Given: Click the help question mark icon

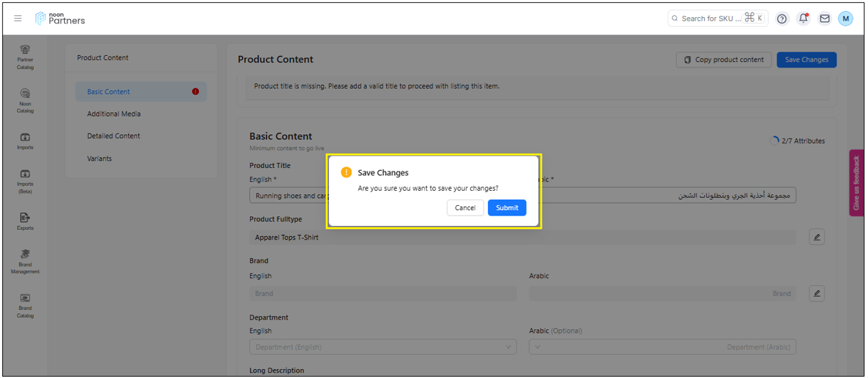Looking at the screenshot, I should tap(781, 19).
